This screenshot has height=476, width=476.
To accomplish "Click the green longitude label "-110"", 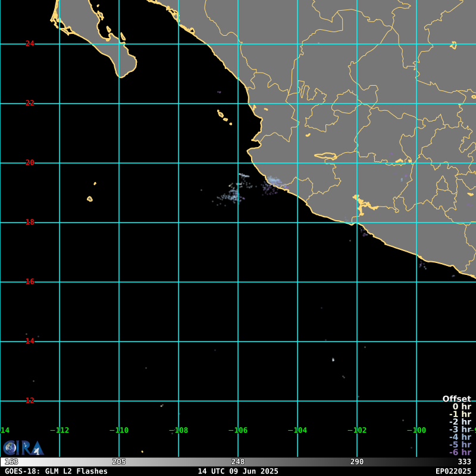I will tap(119, 430).
